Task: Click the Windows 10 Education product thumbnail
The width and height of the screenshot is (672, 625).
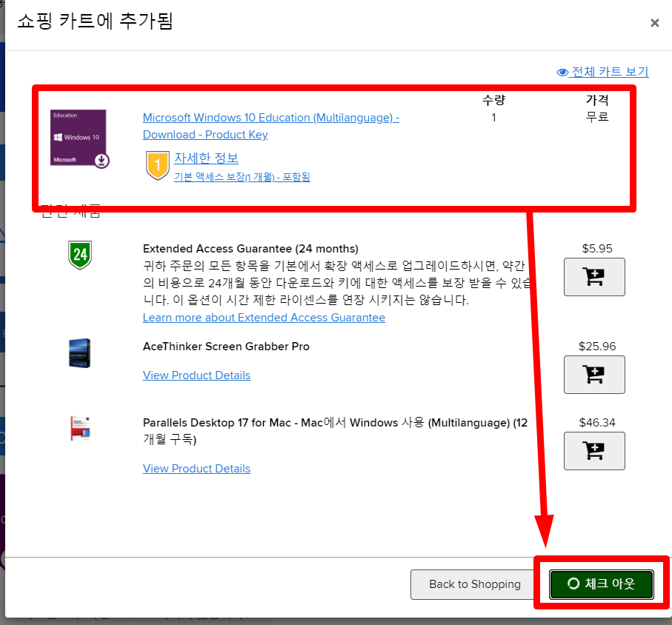Action: point(80,138)
